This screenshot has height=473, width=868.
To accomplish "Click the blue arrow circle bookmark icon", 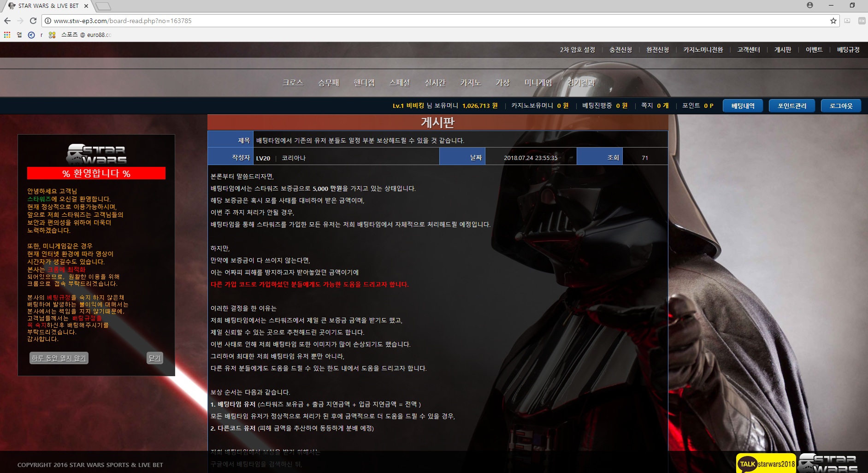I will [x=31, y=35].
